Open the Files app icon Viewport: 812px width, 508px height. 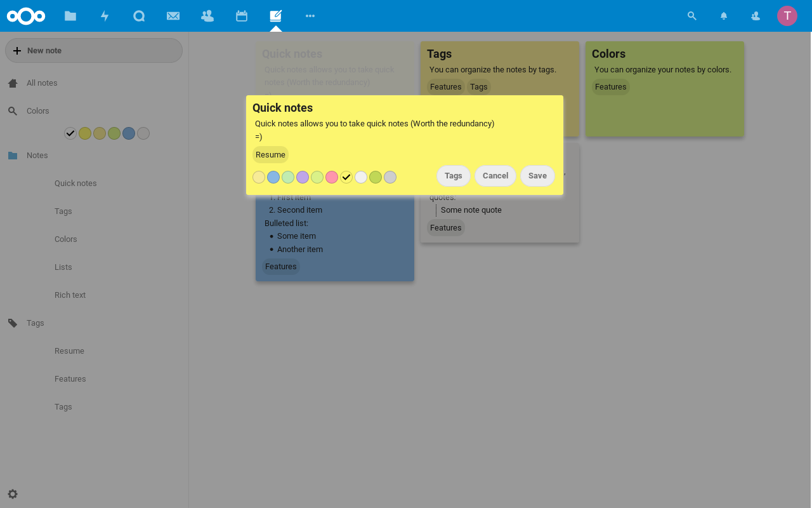(x=70, y=16)
